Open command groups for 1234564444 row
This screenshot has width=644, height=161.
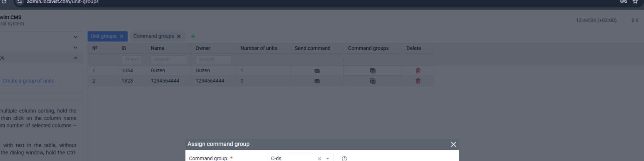click(372, 81)
